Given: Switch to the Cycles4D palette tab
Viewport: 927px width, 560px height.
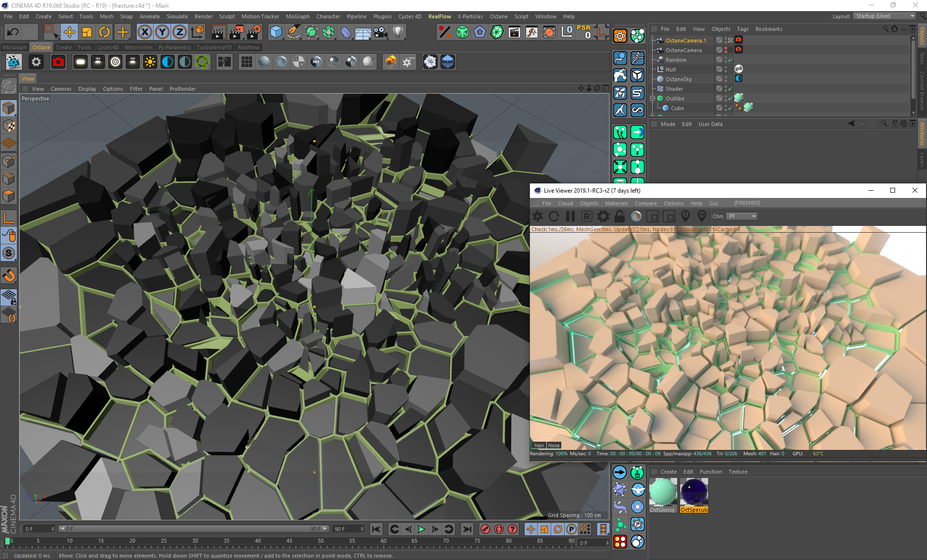Looking at the screenshot, I should pyautogui.click(x=108, y=47).
